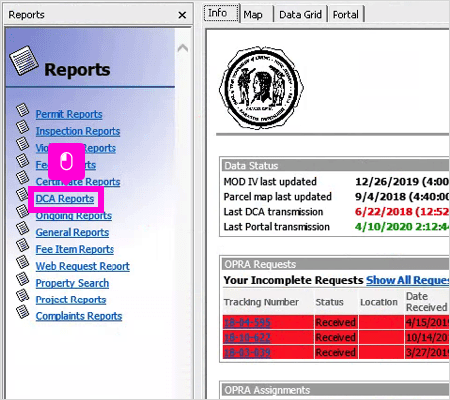Click the Show All Requests link
Image resolution: width=450 pixels, height=400 pixels.
tap(408, 280)
